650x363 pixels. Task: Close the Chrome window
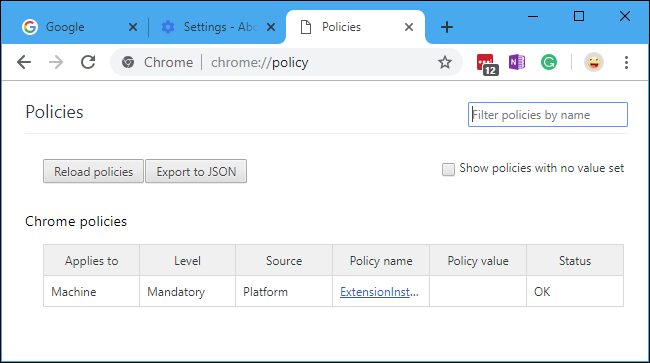pyautogui.click(x=625, y=17)
